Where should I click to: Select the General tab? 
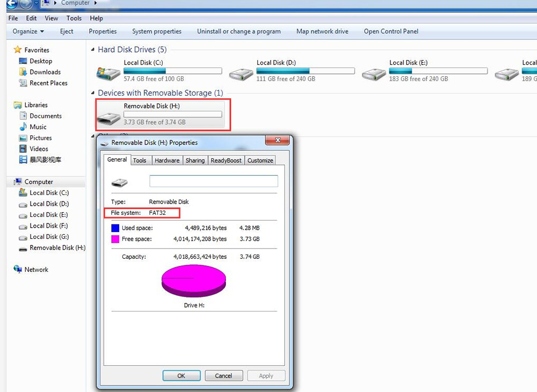117,159
